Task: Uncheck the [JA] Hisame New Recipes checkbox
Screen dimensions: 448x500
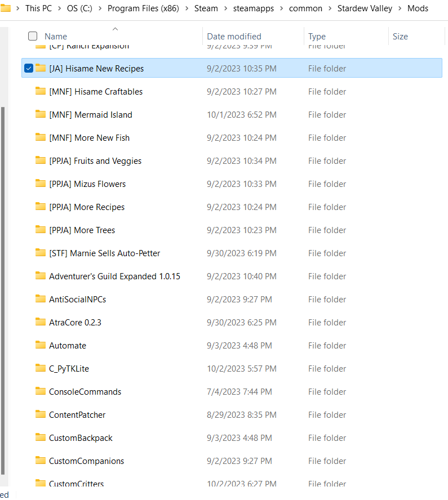Action: [29, 68]
